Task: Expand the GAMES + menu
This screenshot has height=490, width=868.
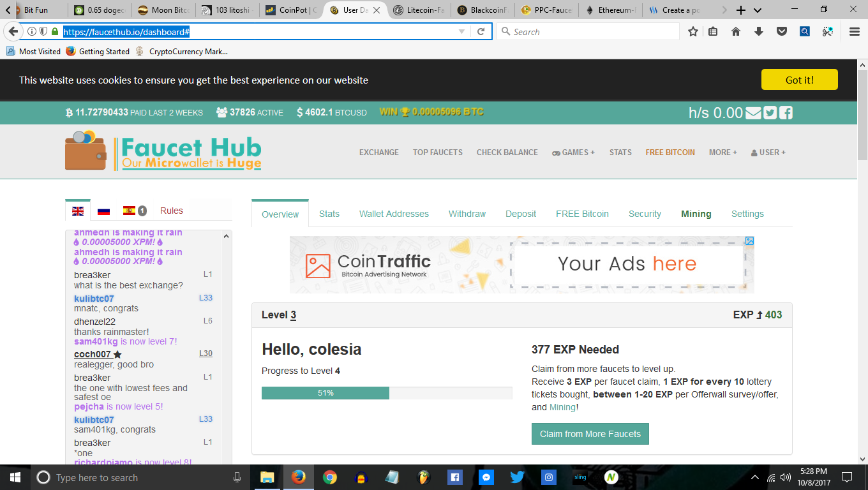Action: click(573, 152)
